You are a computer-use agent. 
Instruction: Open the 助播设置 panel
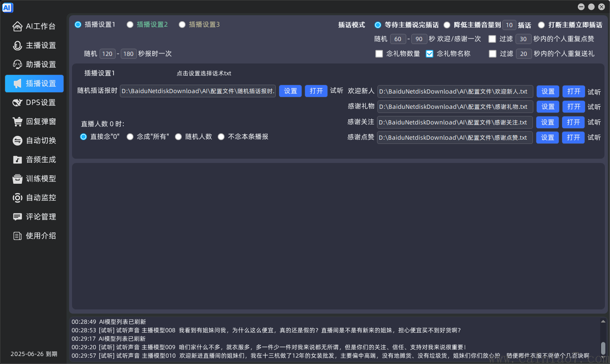34,64
